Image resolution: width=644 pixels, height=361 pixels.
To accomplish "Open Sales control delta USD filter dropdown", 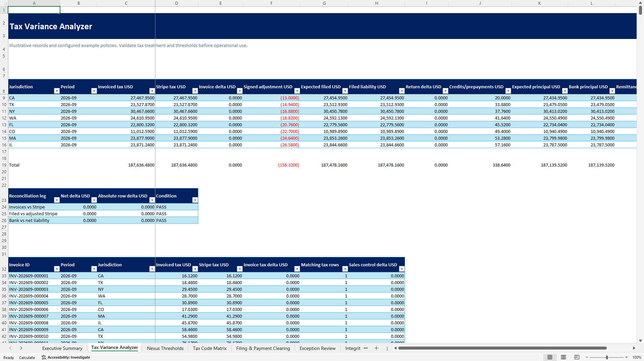I will [x=402, y=269].
